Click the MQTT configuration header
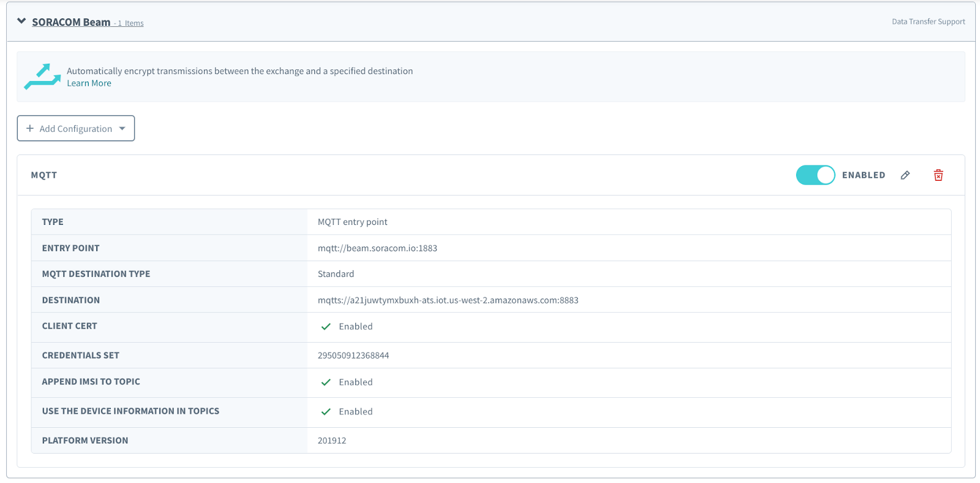Screen dimensions: 980x483 (x=44, y=175)
